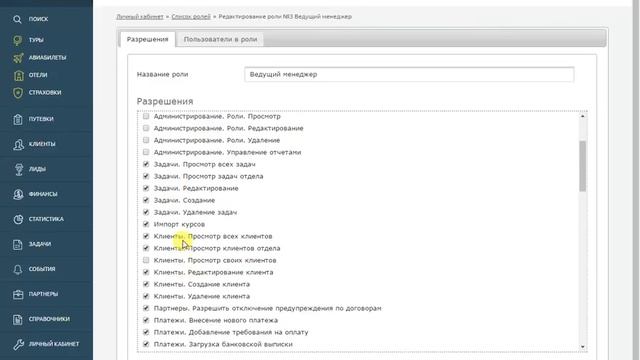
Task: Open Справочники menu item label
Action: click(x=49, y=319)
